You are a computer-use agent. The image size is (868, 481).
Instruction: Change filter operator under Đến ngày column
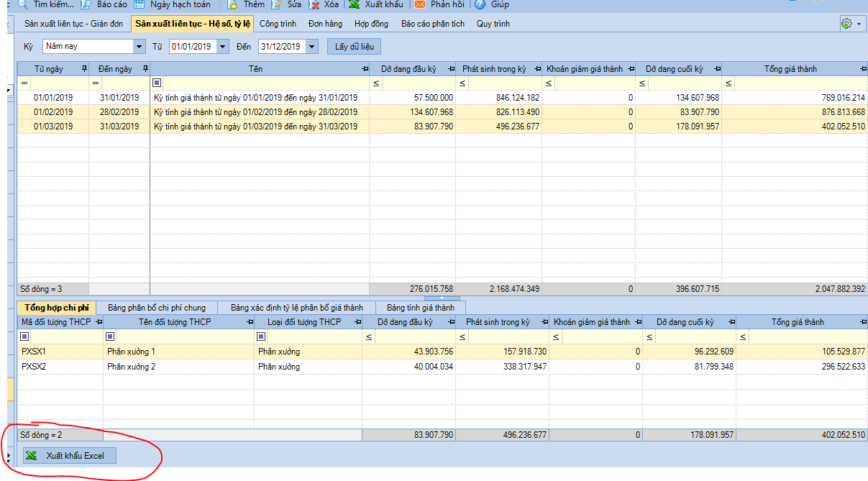click(x=96, y=83)
